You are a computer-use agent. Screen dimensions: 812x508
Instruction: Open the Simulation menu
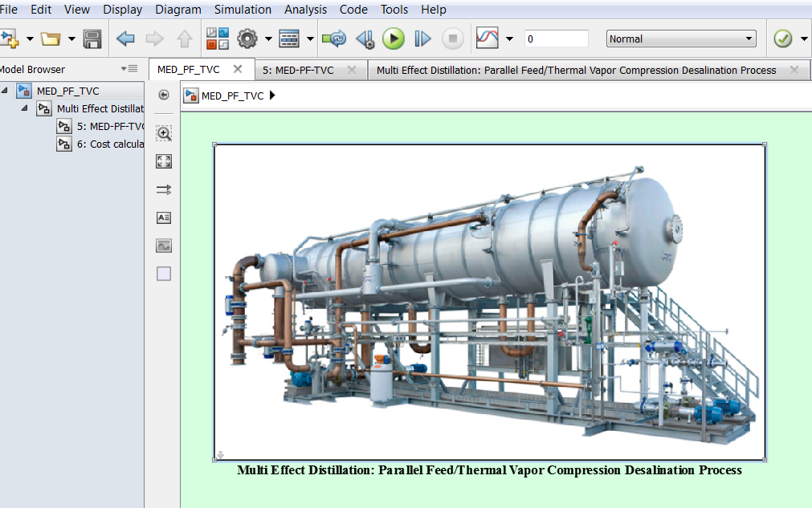pos(242,9)
